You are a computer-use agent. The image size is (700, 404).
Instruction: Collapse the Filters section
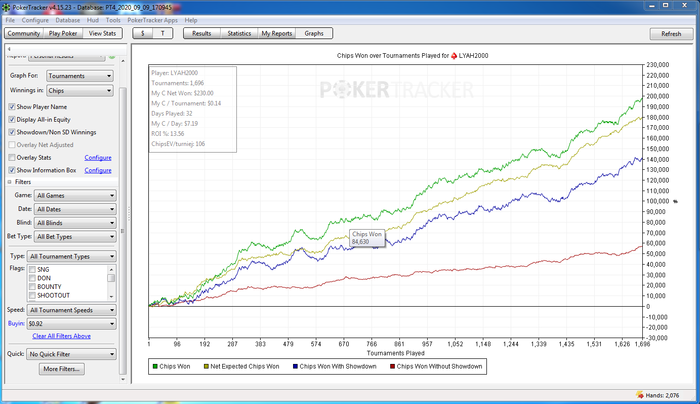tap(9, 182)
